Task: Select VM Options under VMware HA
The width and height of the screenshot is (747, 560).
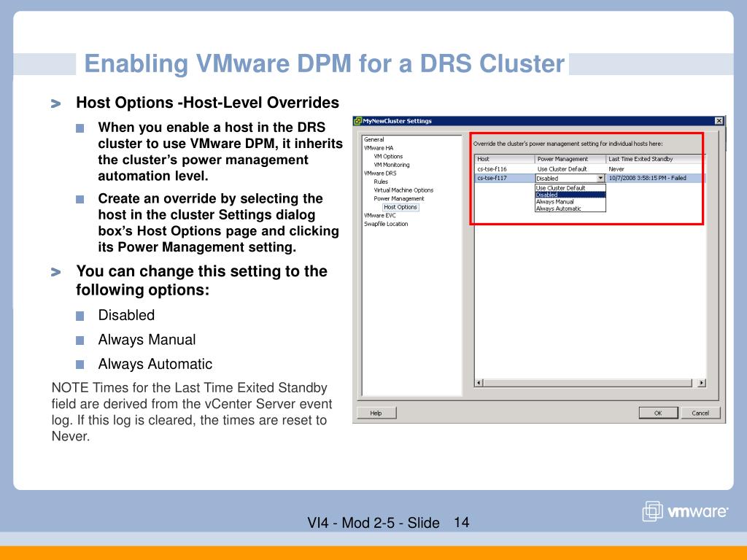Action: coord(388,156)
